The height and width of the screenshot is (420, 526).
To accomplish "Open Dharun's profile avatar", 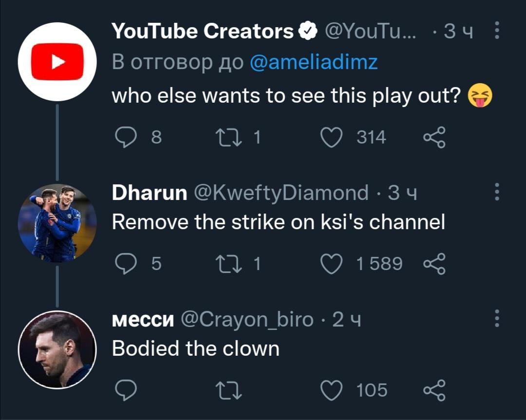I will (x=57, y=223).
